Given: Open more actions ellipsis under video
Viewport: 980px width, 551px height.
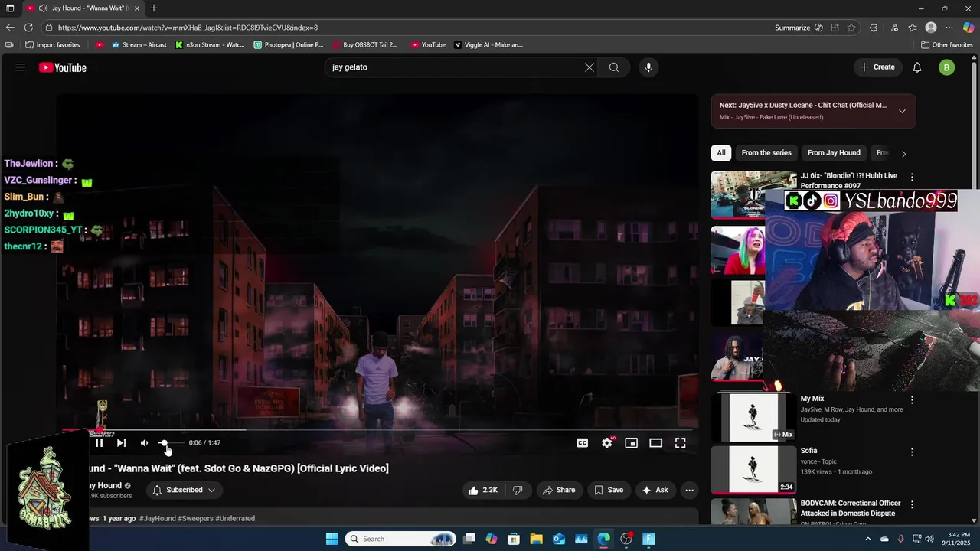Looking at the screenshot, I should [689, 491].
